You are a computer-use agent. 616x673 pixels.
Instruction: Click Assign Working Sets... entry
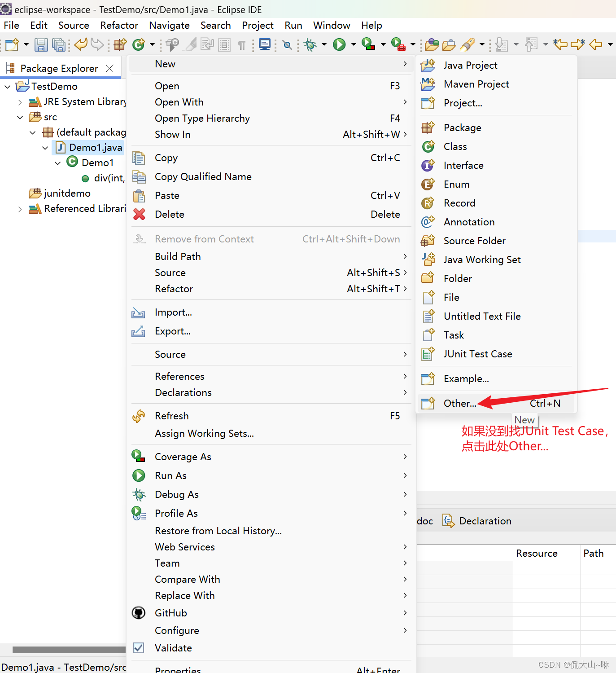(x=271, y=434)
